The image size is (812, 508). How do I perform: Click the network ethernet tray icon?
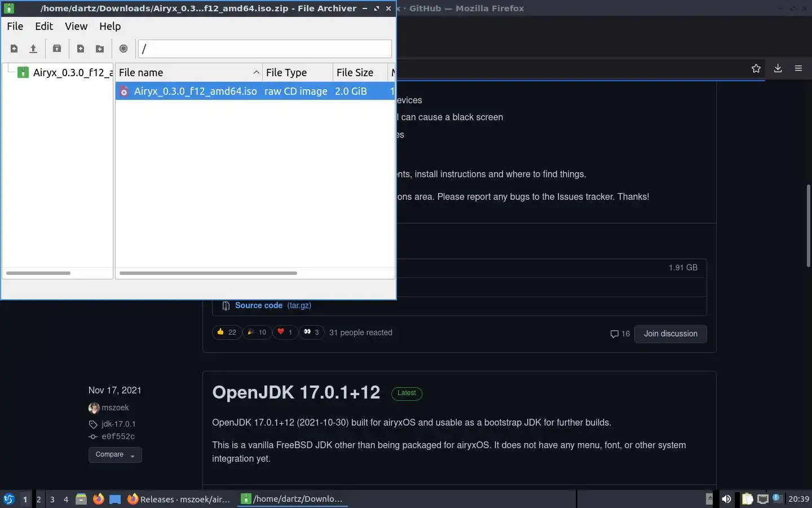tap(763, 499)
